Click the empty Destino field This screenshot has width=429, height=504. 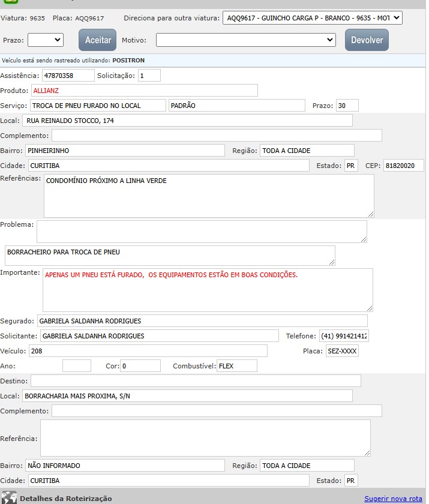[x=196, y=381]
